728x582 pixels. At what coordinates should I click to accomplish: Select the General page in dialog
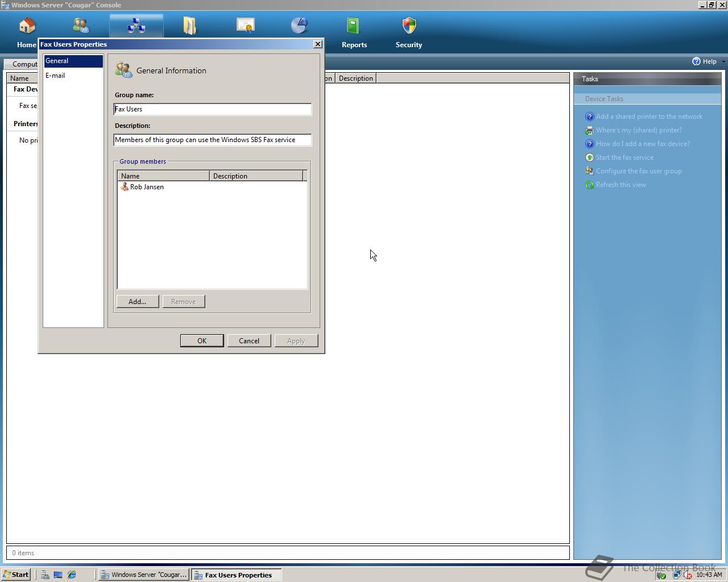pyautogui.click(x=73, y=61)
